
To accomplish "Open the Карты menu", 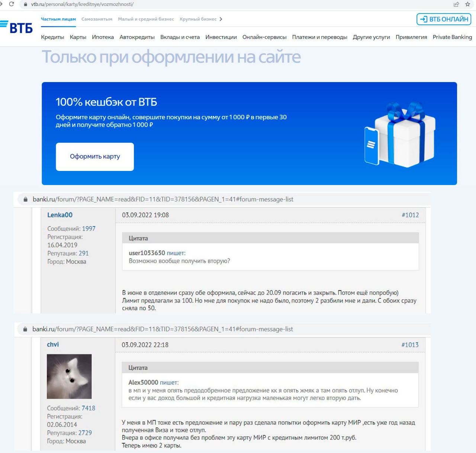I will point(78,37).
